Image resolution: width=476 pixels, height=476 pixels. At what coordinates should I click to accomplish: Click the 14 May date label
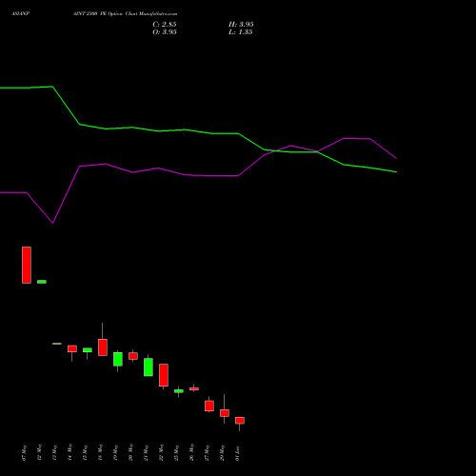click(69, 453)
